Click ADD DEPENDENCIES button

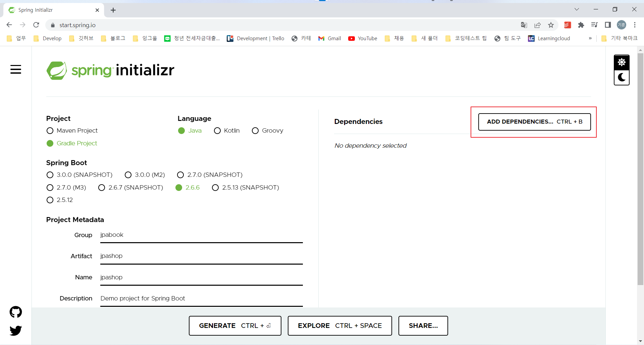[x=534, y=122]
